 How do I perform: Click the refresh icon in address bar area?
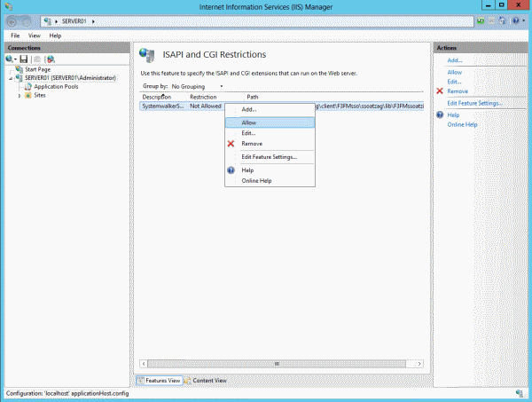point(481,21)
